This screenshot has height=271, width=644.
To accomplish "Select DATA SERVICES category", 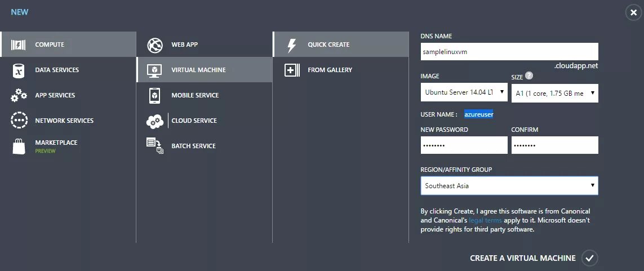I will (68, 70).
